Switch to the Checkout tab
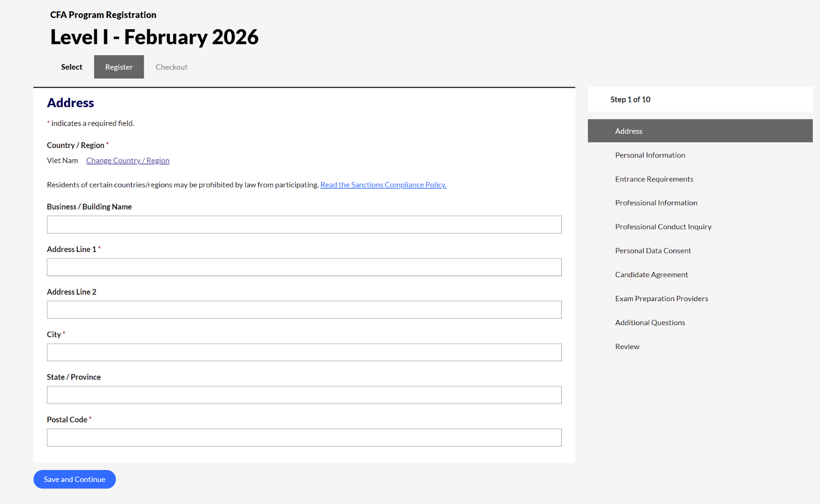Viewport: 820px width, 504px height. (x=172, y=67)
